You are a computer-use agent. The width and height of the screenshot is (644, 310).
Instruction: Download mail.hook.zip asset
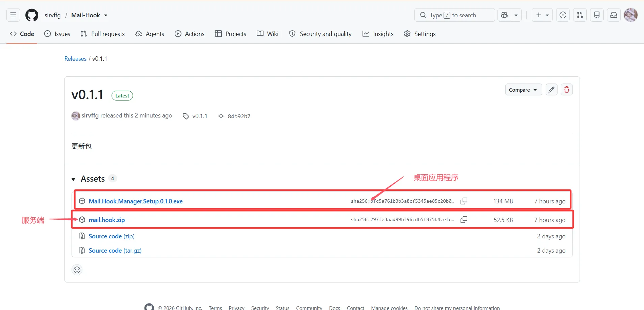pyautogui.click(x=107, y=220)
